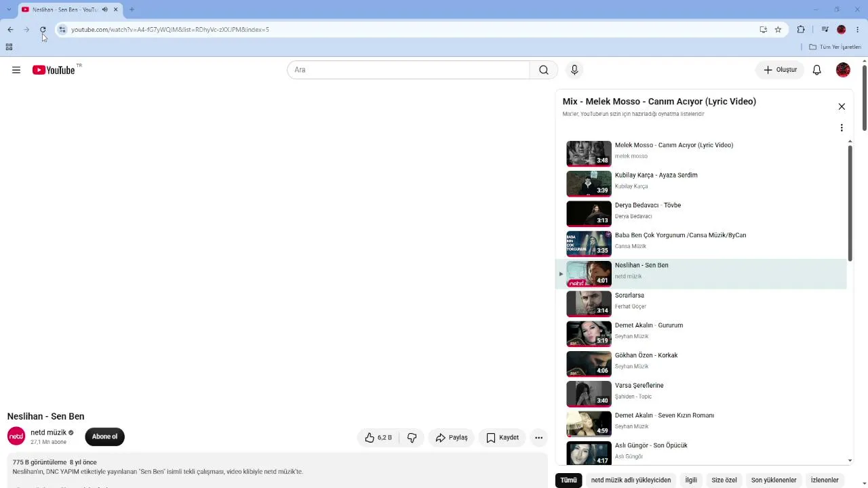
Task: Open the Chrome profile avatar
Action: click(842, 29)
